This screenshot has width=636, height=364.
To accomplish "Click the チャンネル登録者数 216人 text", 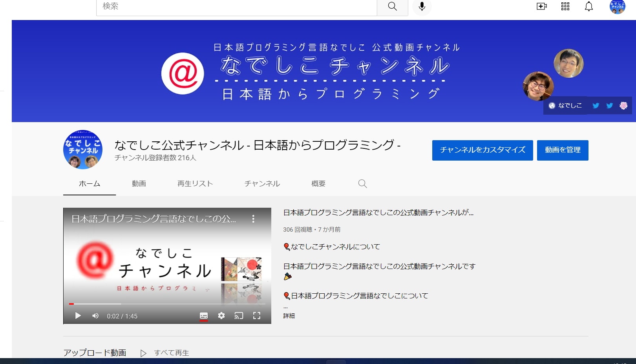I will 155,157.
